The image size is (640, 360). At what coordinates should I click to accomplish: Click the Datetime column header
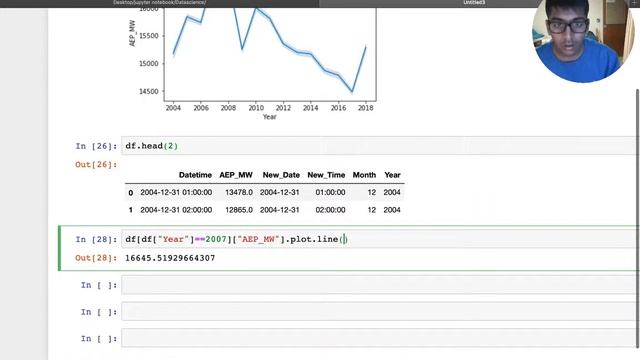(195, 175)
